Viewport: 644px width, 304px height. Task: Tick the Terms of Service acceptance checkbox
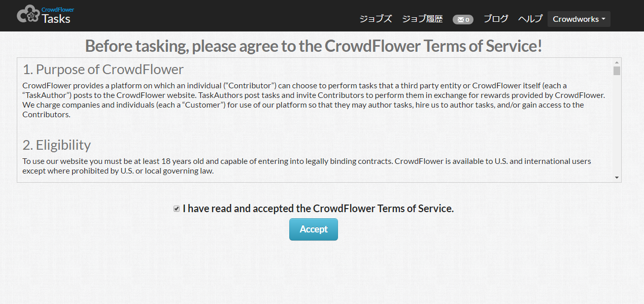177,209
